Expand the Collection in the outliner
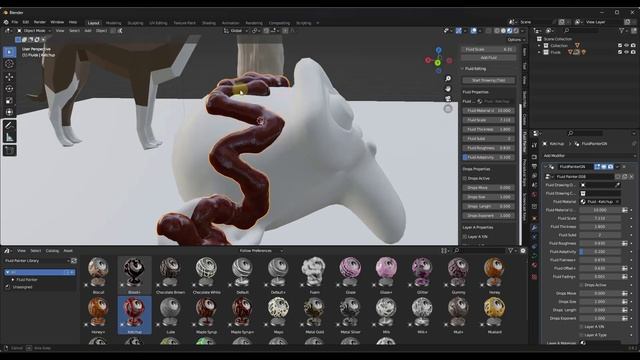This screenshot has width=640, height=360. click(540, 45)
